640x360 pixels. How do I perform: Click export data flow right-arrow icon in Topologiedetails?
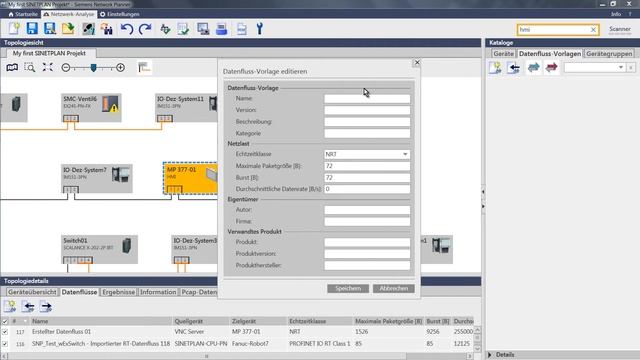pos(46,306)
